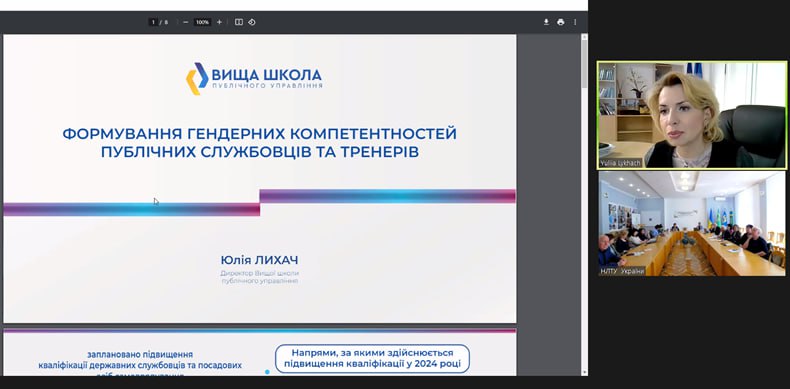
Task: Click the zoom out minus button
Action: tap(186, 22)
